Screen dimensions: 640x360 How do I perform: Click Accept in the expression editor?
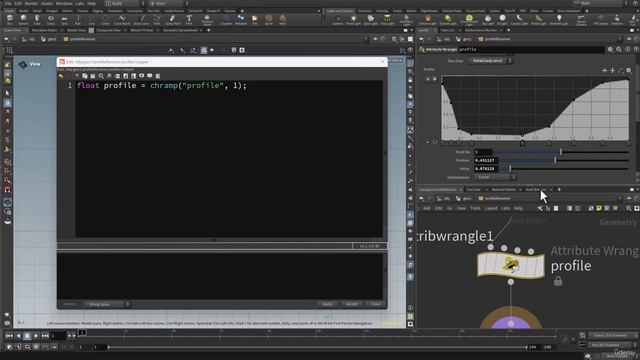point(352,304)
